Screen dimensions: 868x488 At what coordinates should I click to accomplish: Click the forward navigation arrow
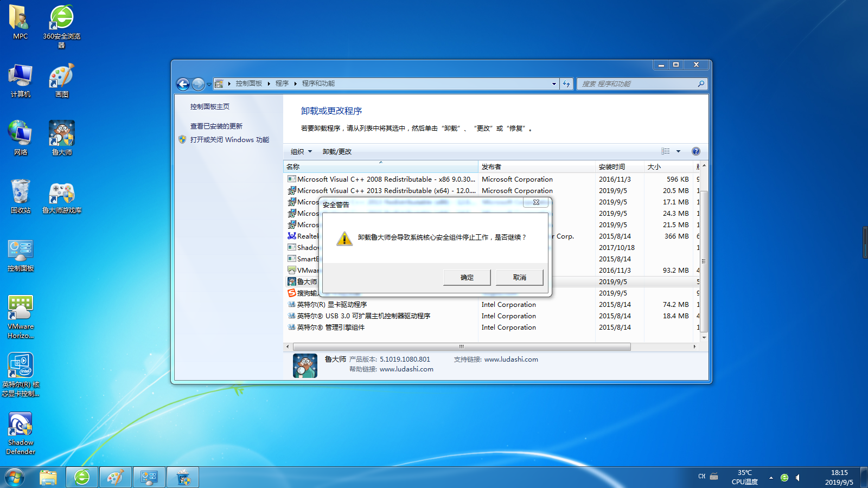pyautogui.click(x=199, y=84)
